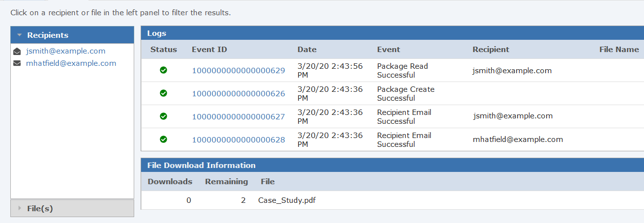This screenshot has width=644, height=223.
Task: Open event ID 1000000000000000627
Action: [x=238, y=116]
